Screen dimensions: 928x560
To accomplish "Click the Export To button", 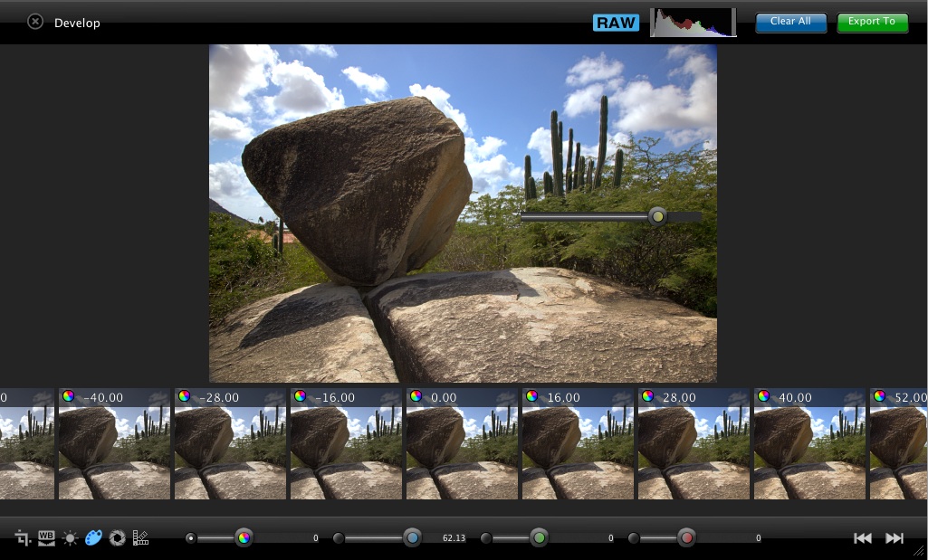I will pyautogui.click(x=873, y=22).
